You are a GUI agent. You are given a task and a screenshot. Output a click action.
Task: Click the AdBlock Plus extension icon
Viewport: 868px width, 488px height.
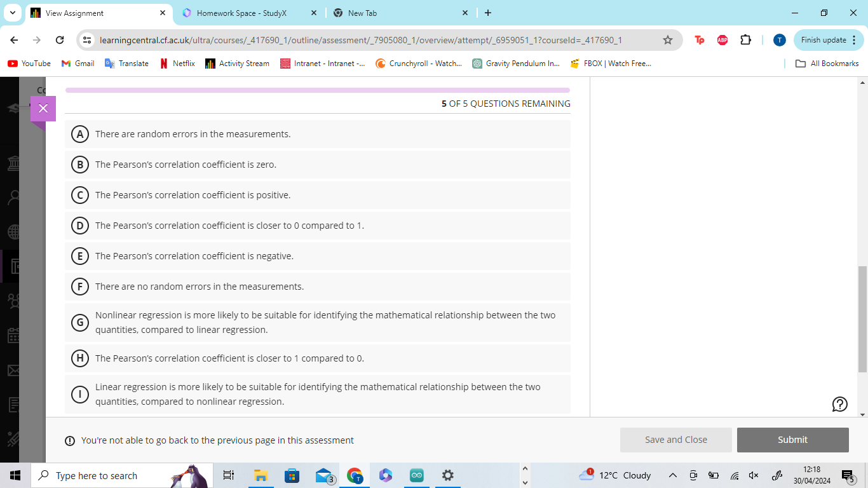[722, 40]
